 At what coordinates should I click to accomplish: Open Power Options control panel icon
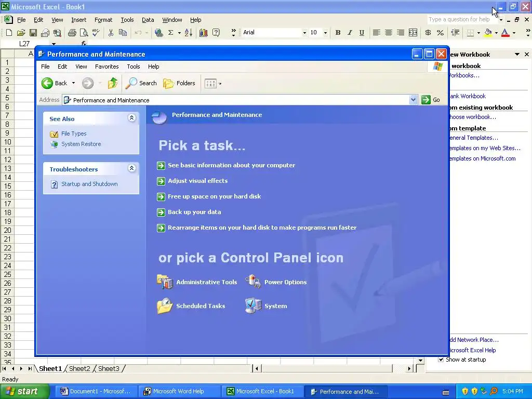[x=276, y=282]
